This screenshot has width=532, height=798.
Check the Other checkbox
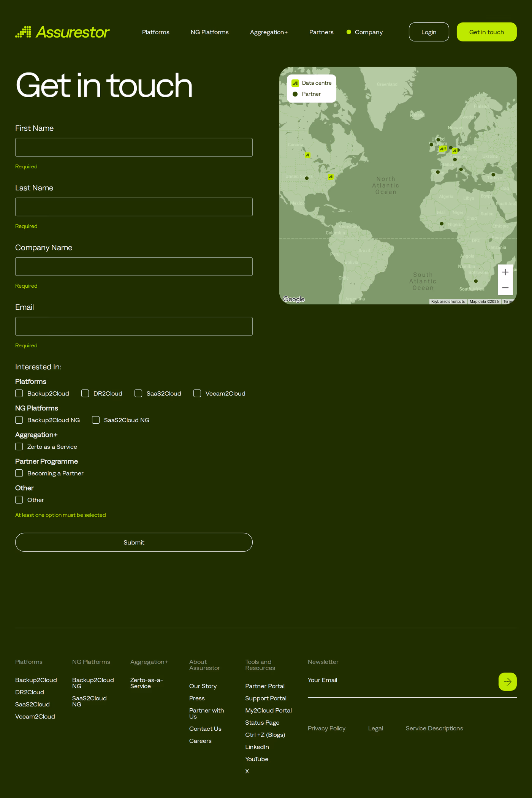click(19, 500)
